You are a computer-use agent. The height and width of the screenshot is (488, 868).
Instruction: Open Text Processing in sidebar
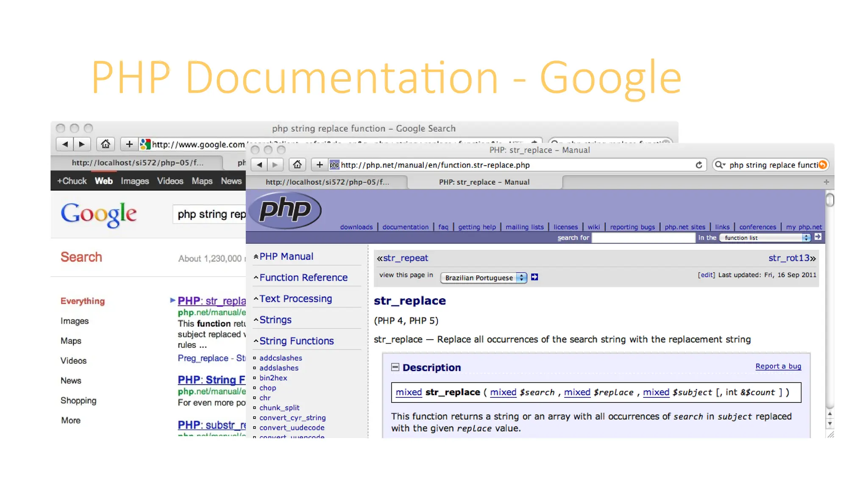click(x=296, y=299)
